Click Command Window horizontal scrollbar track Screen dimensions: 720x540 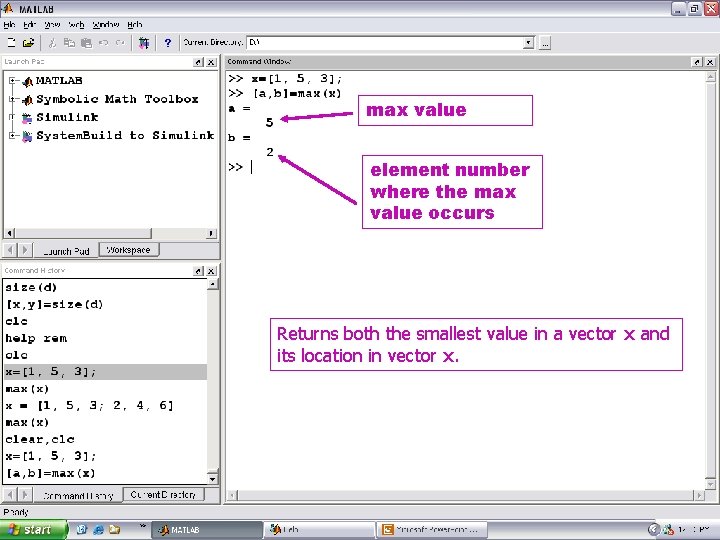[x=466, y=495]
